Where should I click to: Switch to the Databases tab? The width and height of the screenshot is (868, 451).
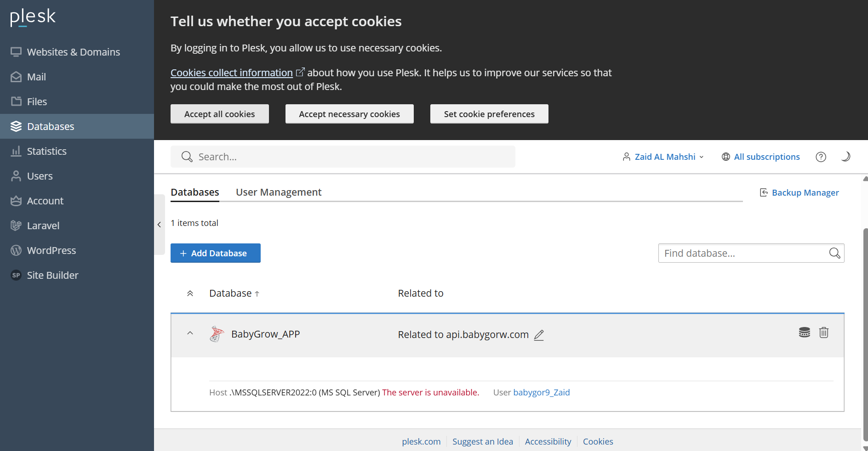point(195,192)
